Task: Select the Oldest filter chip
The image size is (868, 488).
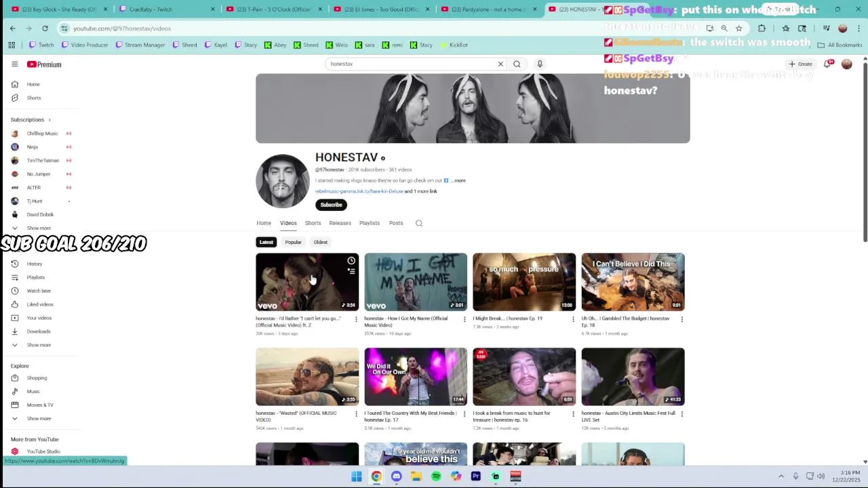Action: [320, 242]
